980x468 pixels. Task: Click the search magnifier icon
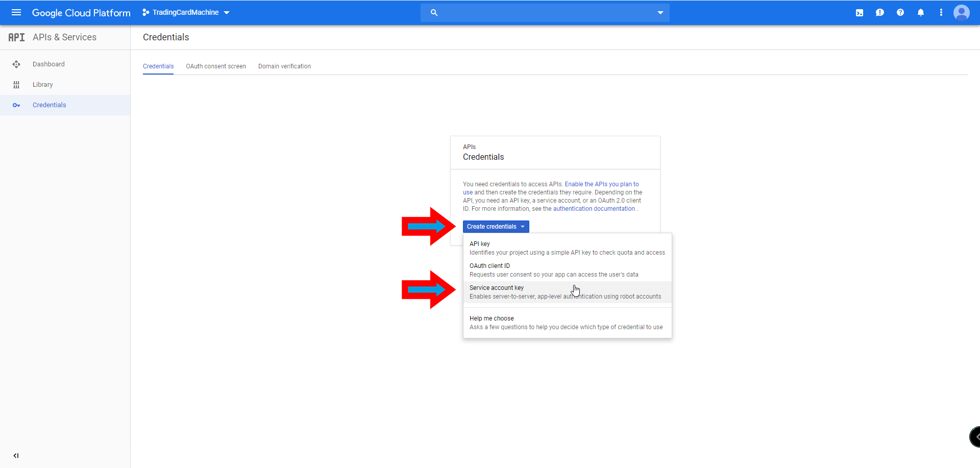[x=434, y=13]
